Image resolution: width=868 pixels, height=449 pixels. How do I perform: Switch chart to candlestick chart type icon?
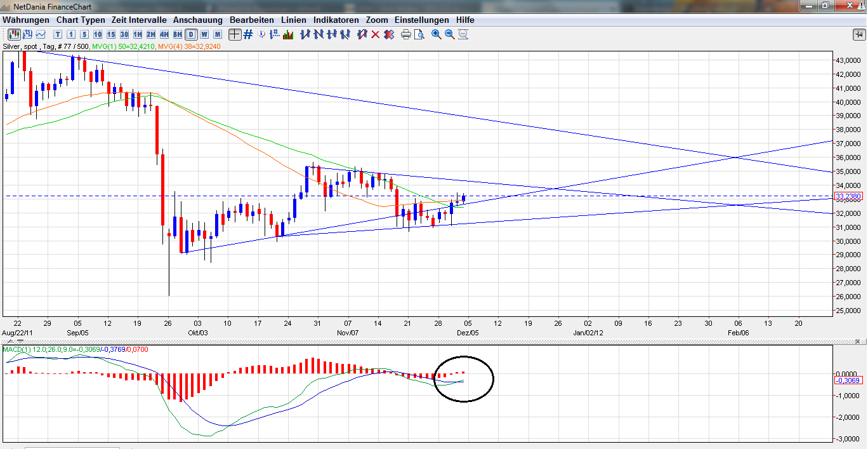point(13,35)
